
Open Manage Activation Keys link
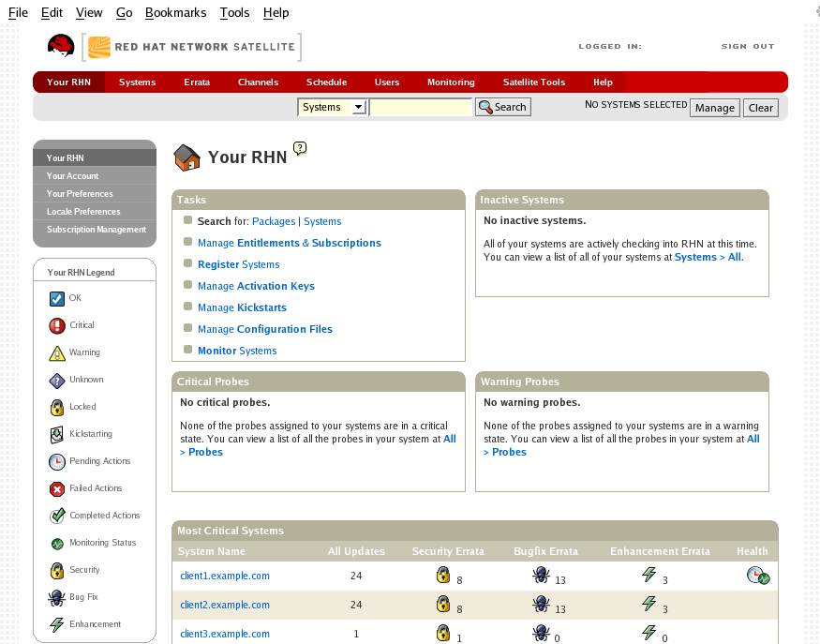(x=256, y=286)
